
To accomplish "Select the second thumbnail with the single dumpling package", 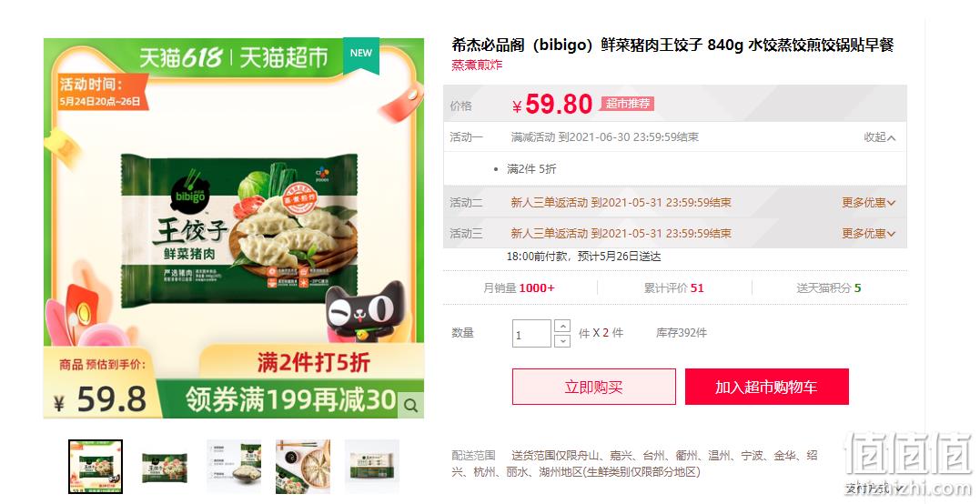I will [165, 467].
